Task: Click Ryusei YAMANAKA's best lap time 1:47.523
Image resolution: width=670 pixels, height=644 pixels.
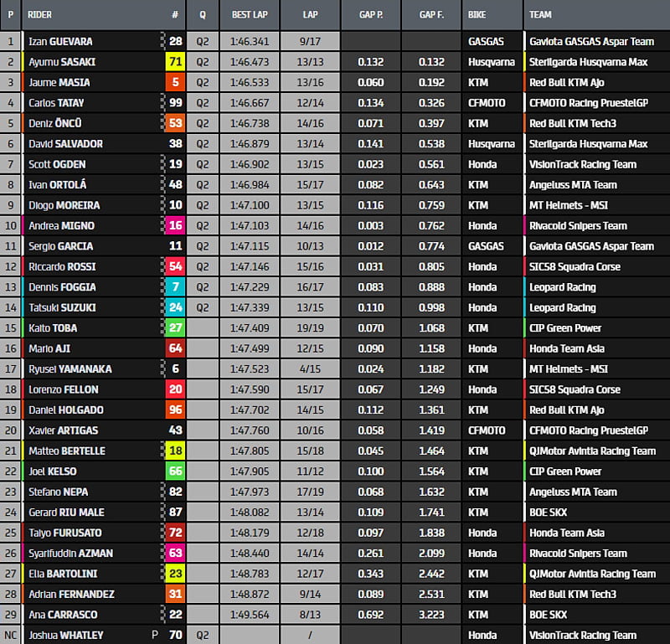Action: pyautogui.click(x=249, y=369)
